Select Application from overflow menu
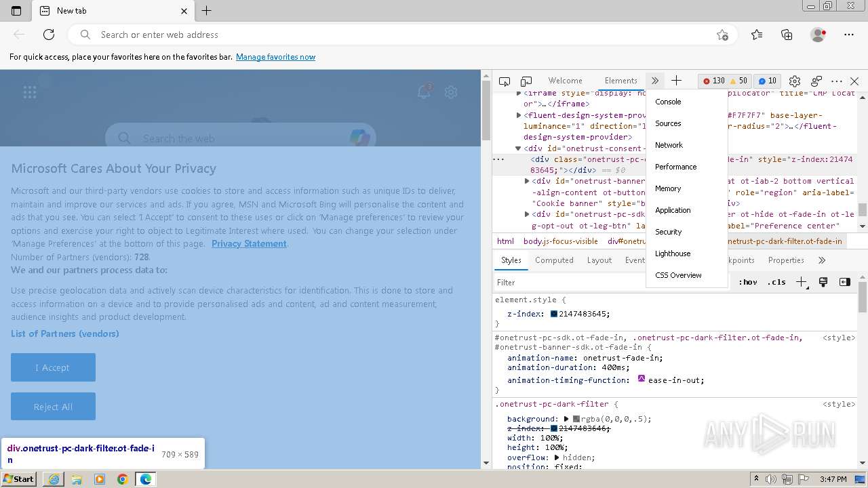This screenshot has width=868, height=488. click(687, 210)
